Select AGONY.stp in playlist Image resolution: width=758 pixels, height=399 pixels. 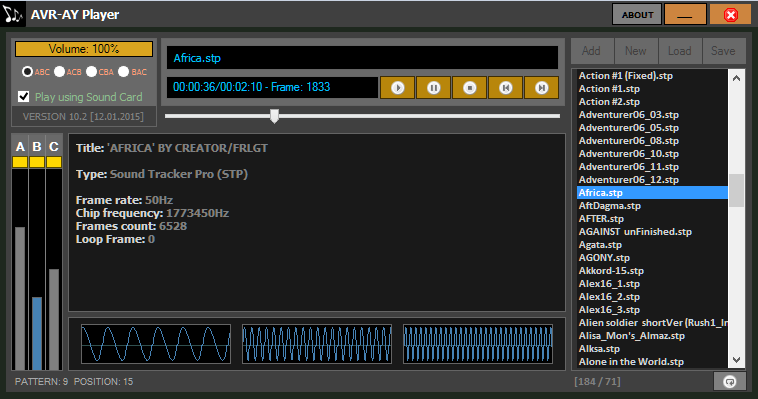click(652, 258)
